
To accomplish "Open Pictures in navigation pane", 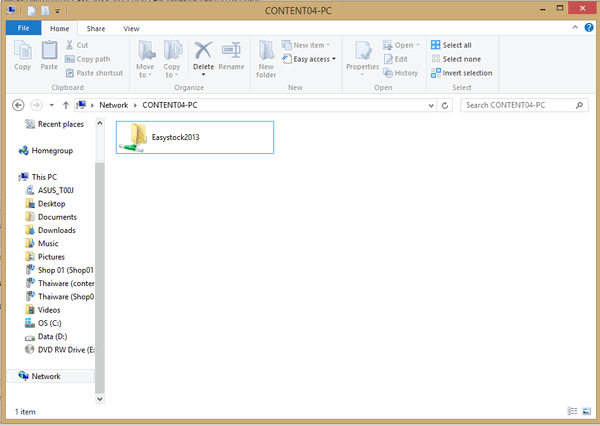I will pos(45,257).
